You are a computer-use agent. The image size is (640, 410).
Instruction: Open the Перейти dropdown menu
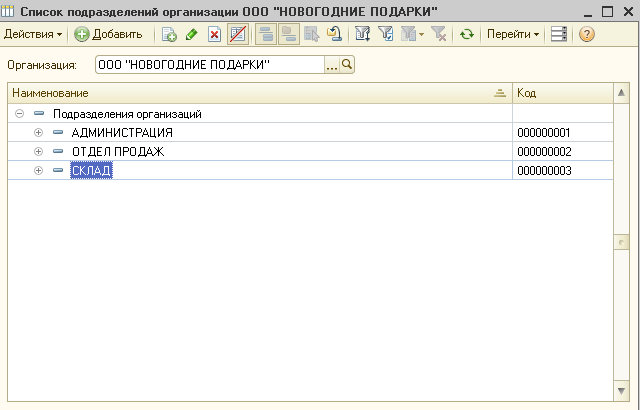pos(513,34)
